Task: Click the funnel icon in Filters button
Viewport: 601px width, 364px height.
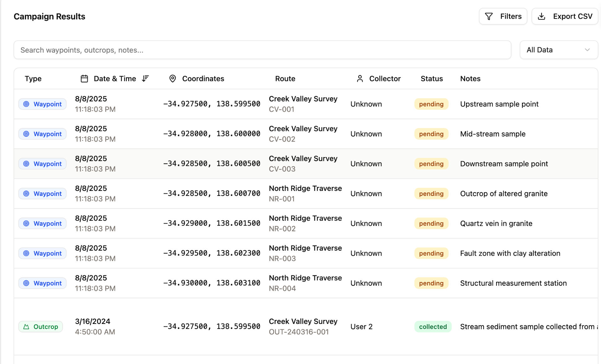Action: pyautogui.click(x=489, y=16)
